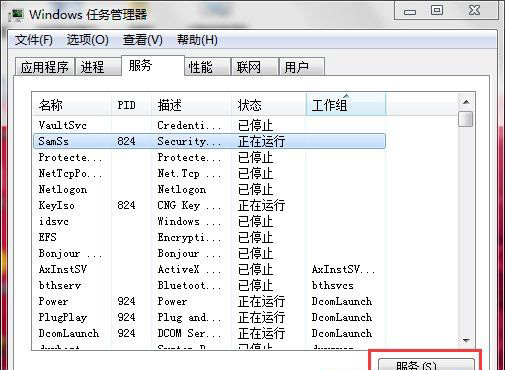
Task: Select the SamSs service row
Action: coord(209,141)
